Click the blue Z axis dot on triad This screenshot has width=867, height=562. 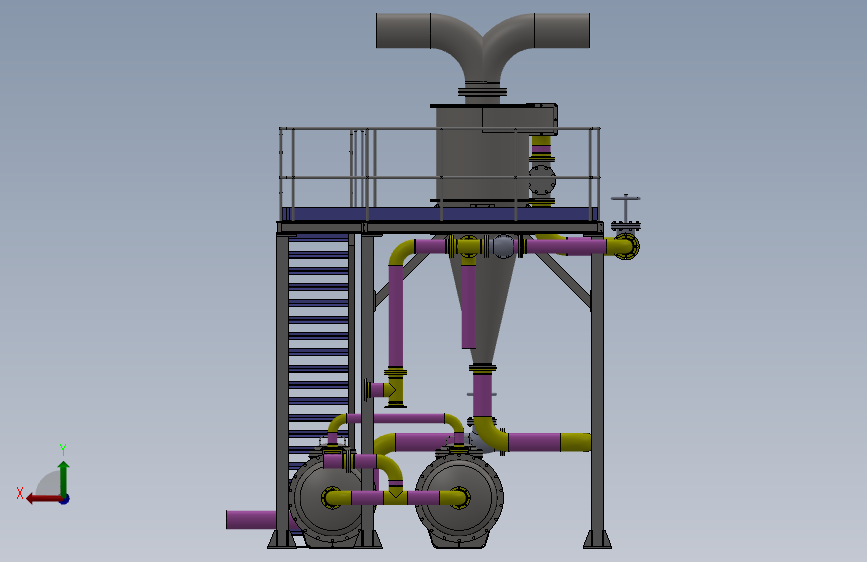pos(65,499)
